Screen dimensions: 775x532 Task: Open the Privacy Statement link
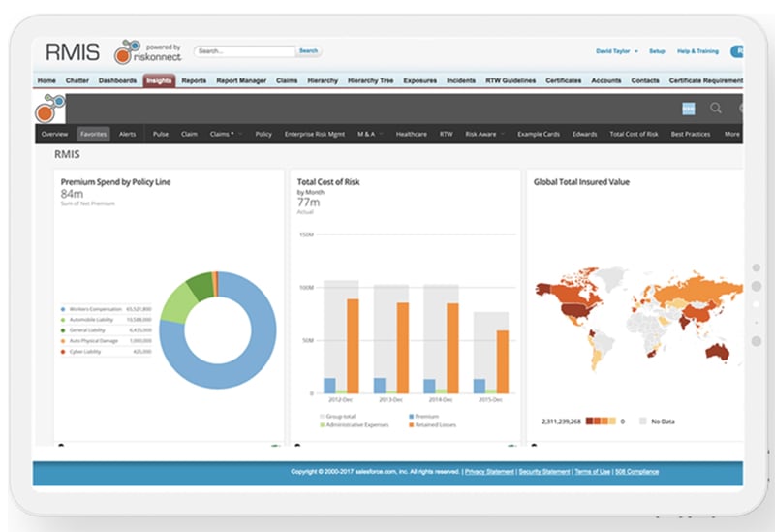click(x=488, y=471)
